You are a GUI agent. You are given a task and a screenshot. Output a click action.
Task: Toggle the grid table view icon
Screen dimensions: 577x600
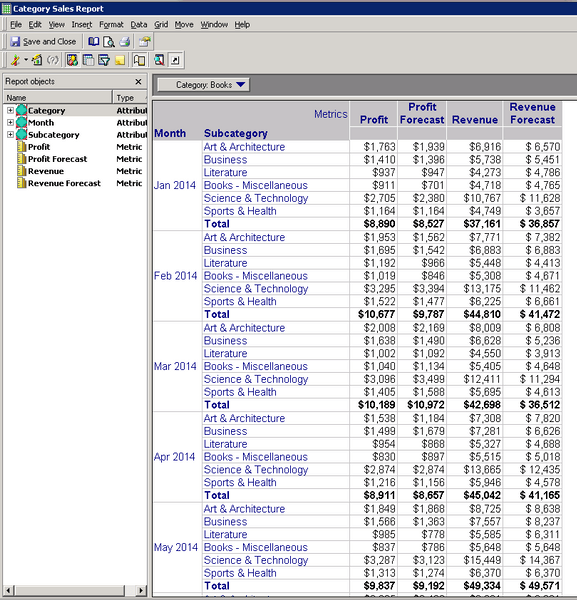(x=88, y=60)
